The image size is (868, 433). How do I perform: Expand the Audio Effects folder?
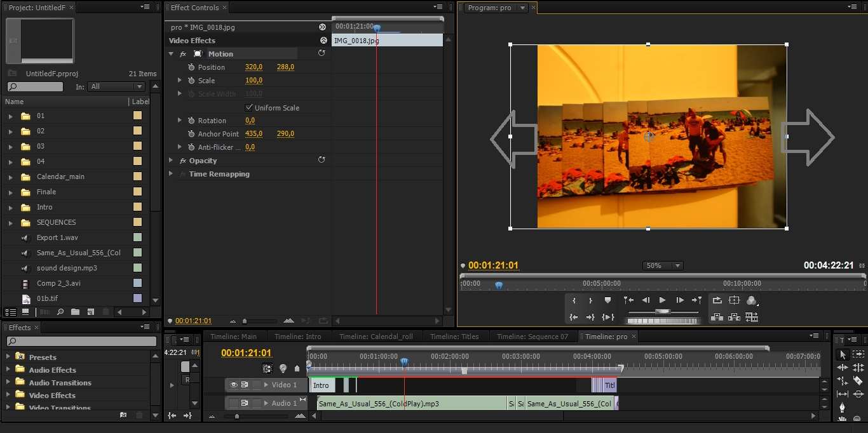pyautogui.click(x=8, y=370)
